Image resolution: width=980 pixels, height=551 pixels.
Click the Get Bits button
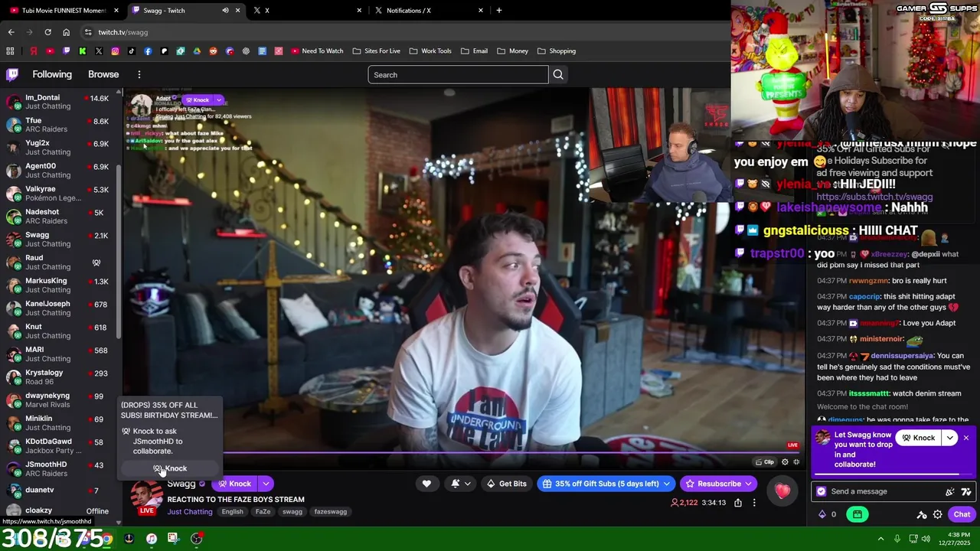click(506, 484)
